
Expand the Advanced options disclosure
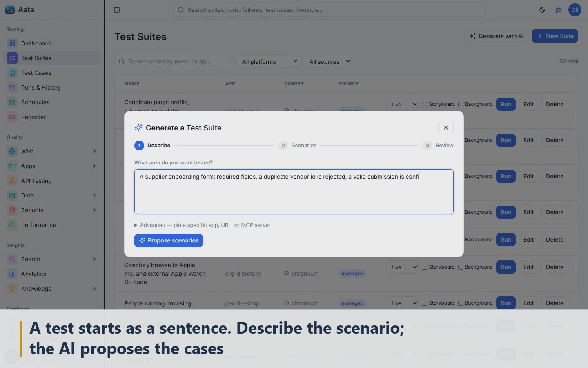coord(203,225)
